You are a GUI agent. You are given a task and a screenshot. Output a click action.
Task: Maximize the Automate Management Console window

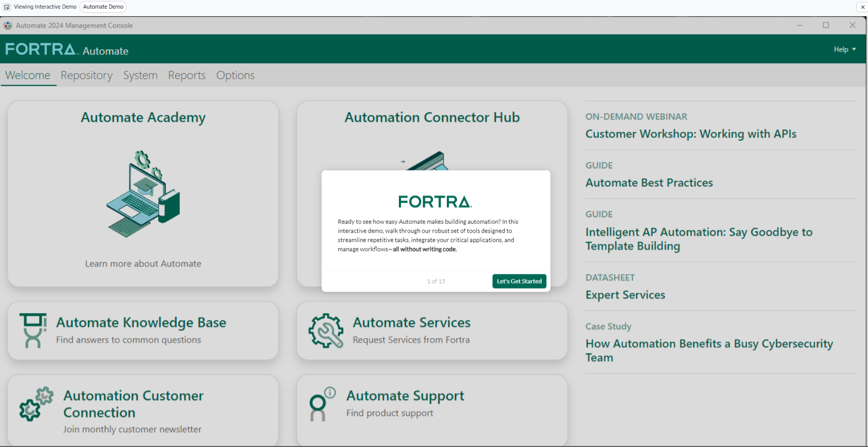click(826, 25)
